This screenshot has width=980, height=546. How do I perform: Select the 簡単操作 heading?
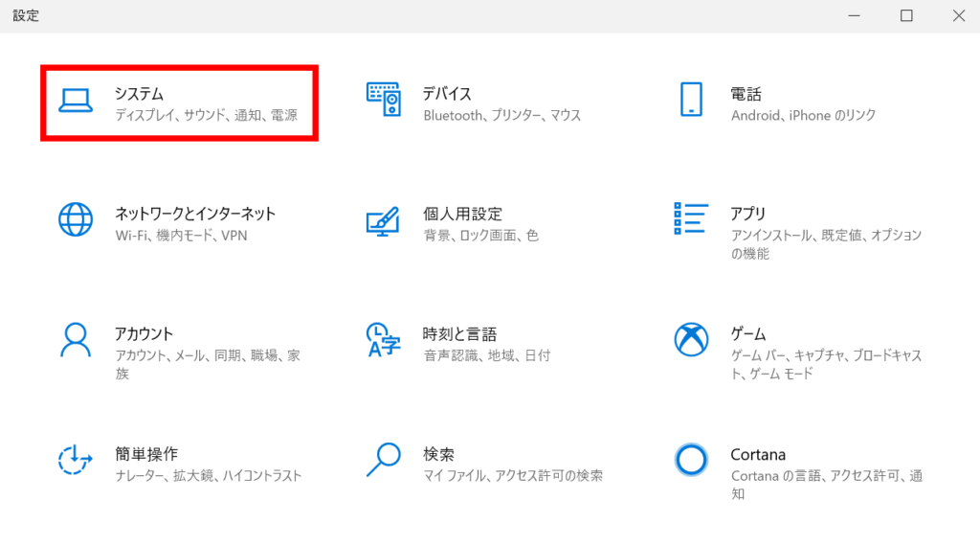click(x=146, y=454)
